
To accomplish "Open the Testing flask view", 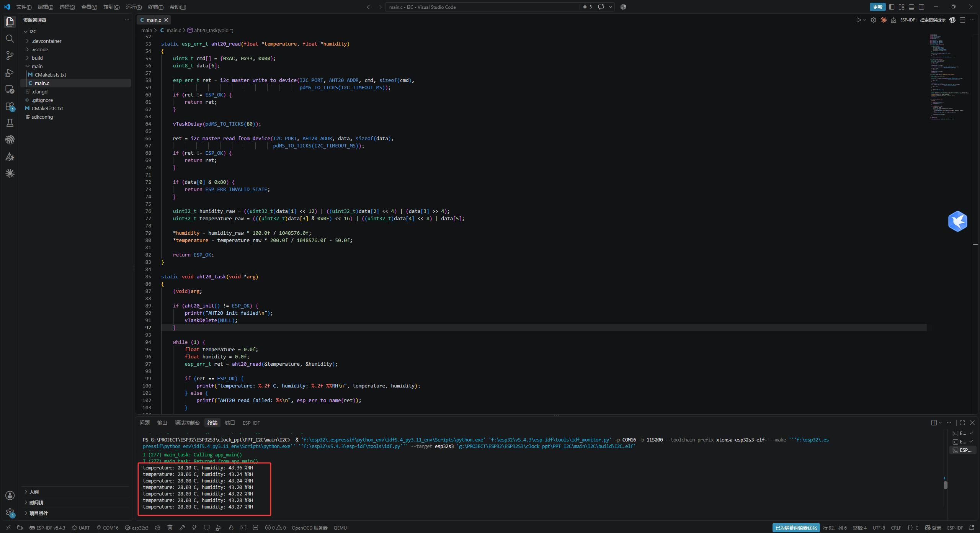I will [10, 123].
